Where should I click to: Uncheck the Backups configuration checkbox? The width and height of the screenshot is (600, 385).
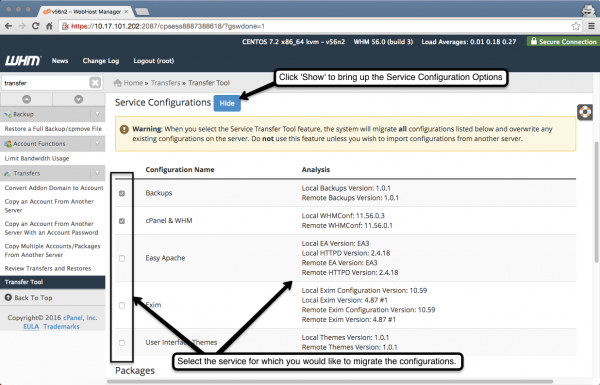pyautogui.click(x=122, y=193)
